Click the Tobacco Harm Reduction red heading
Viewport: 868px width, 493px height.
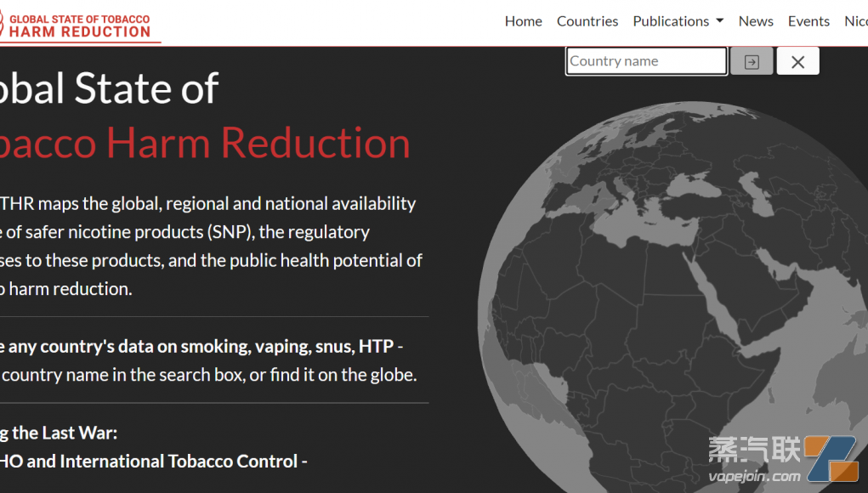point(204,143)
